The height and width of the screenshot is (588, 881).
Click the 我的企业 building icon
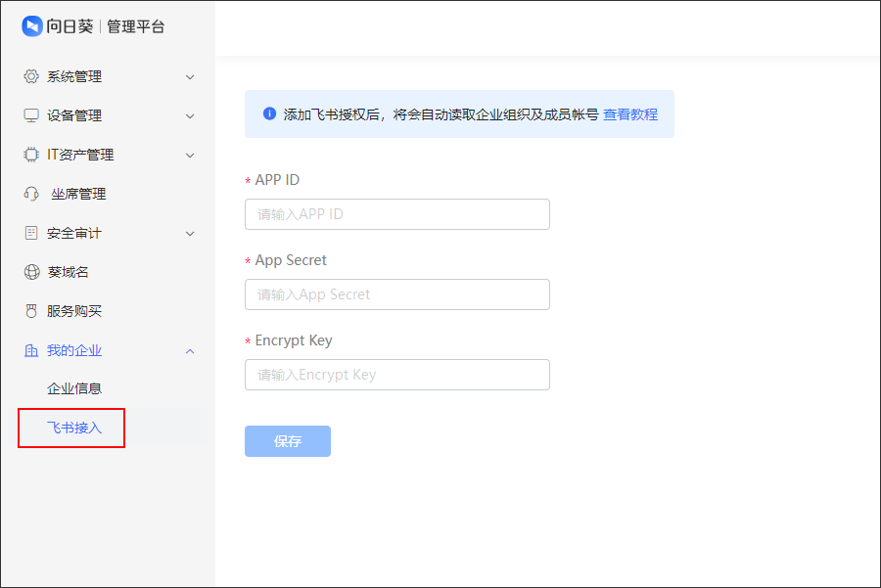(x=31, y=350)
